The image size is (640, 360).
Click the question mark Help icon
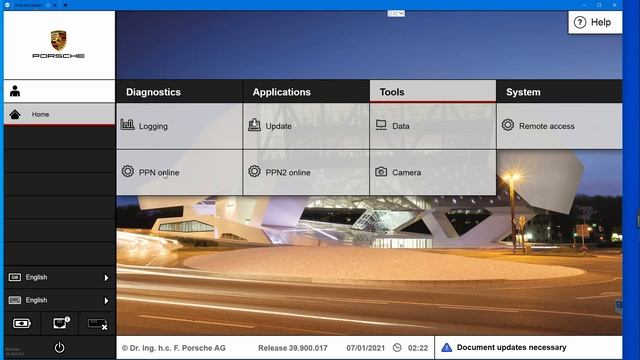pos(580,22)
